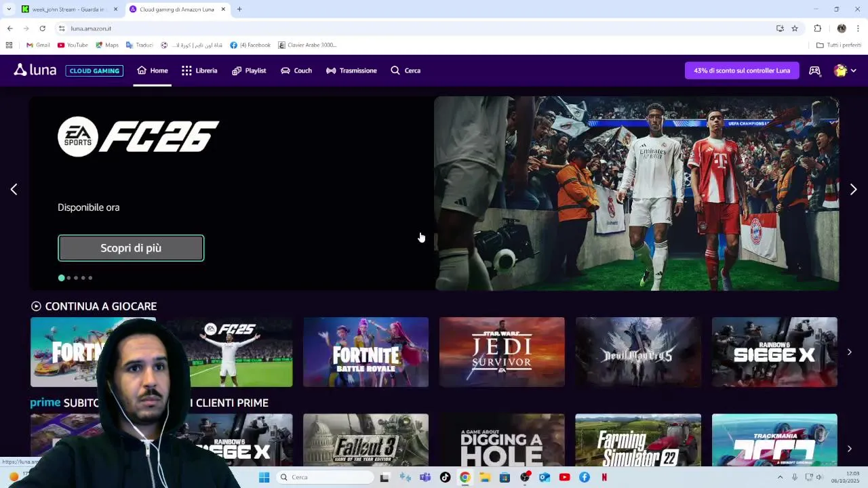
Task: Open Maps bookmark
Action: point(107,45)
